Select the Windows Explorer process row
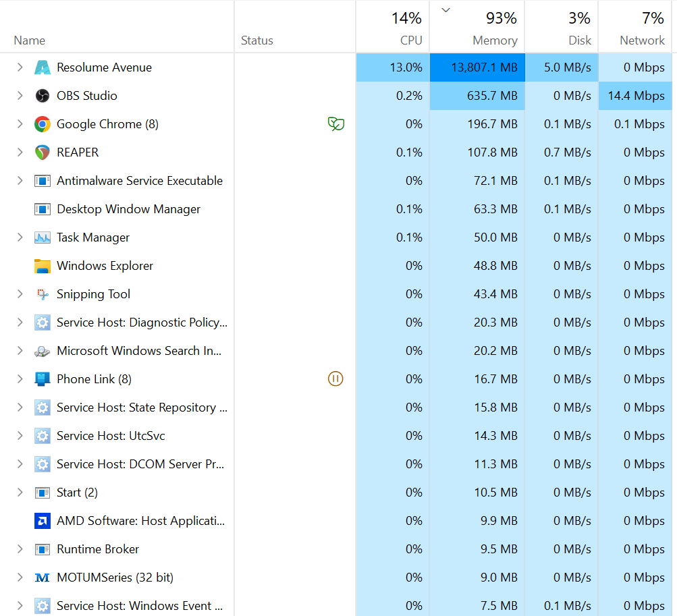 pyautogui.click(x=105, y=266)
